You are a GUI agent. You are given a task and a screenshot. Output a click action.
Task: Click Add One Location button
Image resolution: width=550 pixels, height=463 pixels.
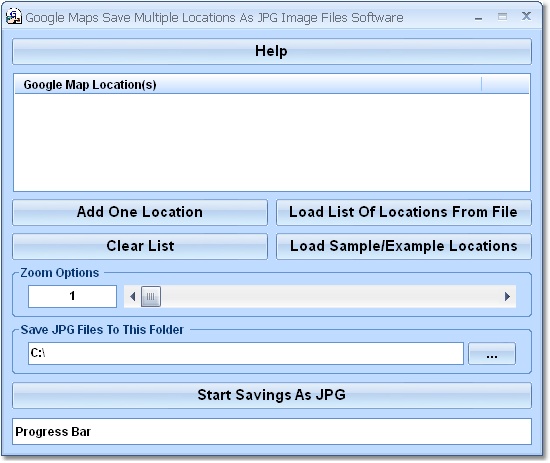(x=140, y=212)
